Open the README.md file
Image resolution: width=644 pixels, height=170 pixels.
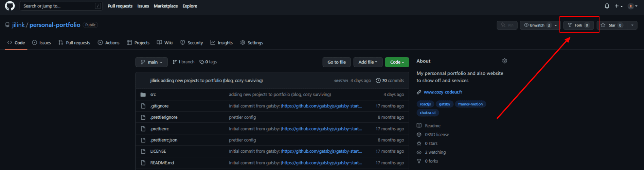[x=162, y=163]
